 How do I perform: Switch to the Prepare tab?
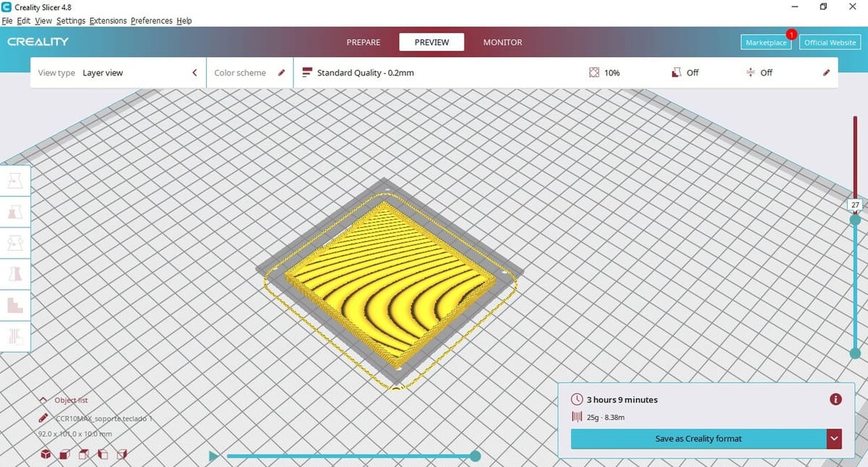pos(363,43)
